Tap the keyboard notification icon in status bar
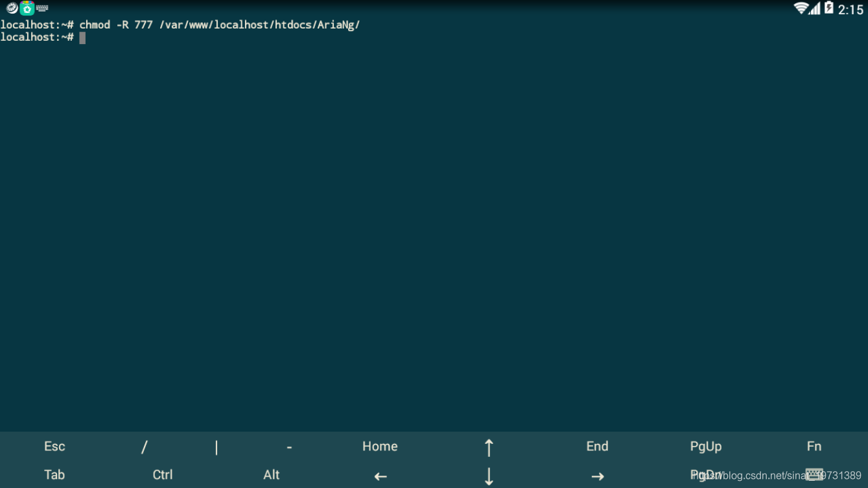The width and height of the screenshot is (868, 488). coord(42,8)
